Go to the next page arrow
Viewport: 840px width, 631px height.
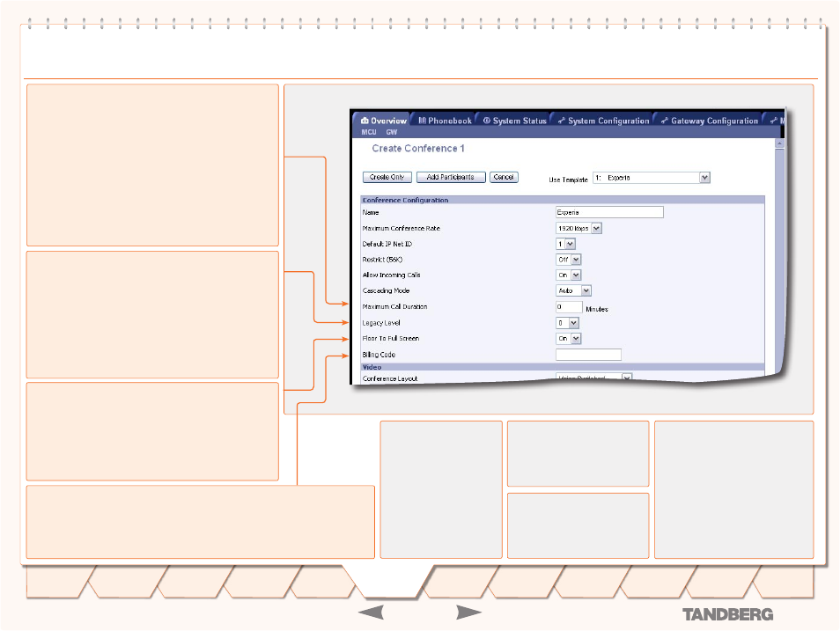pyautogui.click(x=468, y=613)
